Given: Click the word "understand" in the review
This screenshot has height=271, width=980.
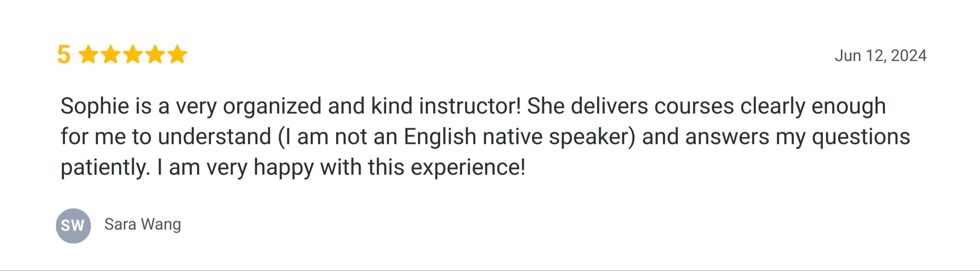Looking at the screenshot, I should [214, 137].
